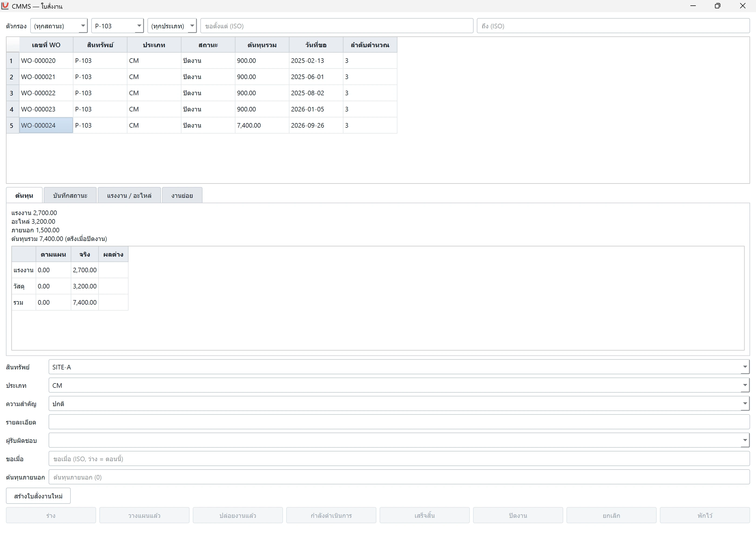
Task: Click the ยกเลิก status button
Action: click(x=612, y=515)
